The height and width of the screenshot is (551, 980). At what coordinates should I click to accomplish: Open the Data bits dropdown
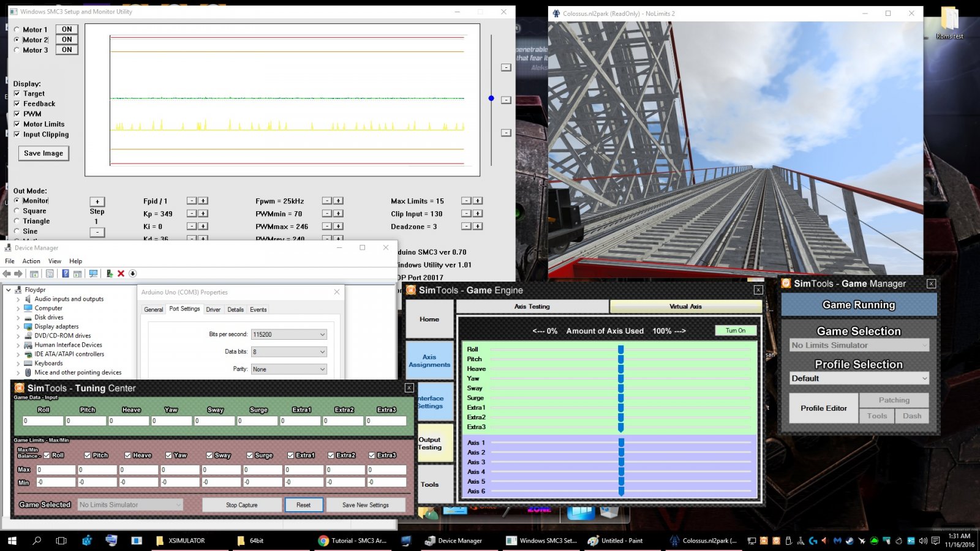[x=288, y=351]
